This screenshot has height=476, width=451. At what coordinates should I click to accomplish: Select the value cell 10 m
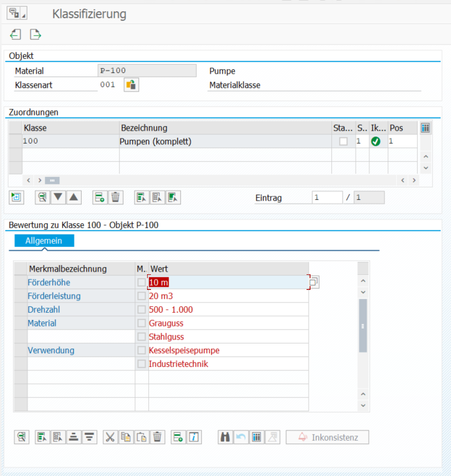tap(229, 282)
